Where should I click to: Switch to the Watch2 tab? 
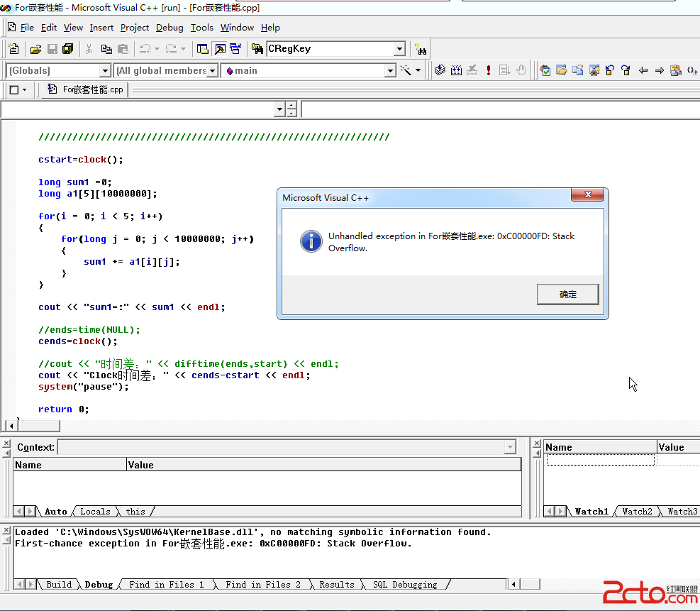[x=637, y=512]
